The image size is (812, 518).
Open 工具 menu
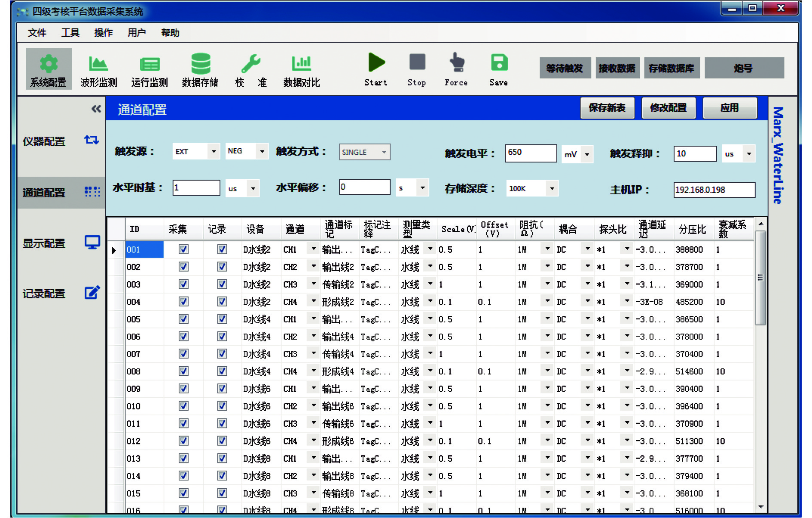click(x=70, y=33)
